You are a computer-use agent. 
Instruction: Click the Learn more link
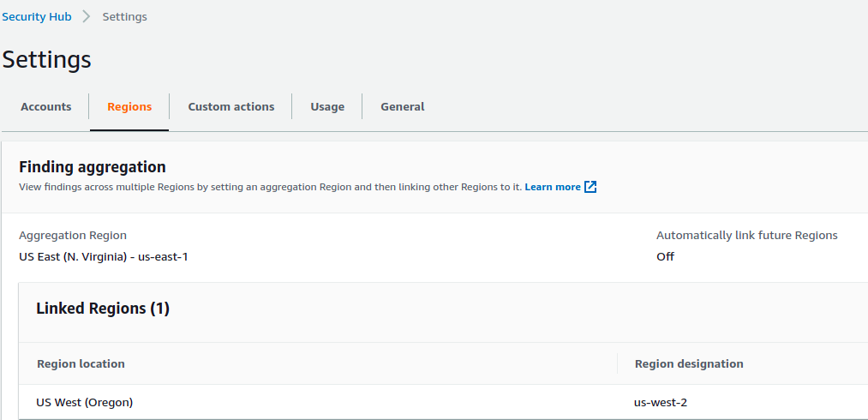[553, 187]
